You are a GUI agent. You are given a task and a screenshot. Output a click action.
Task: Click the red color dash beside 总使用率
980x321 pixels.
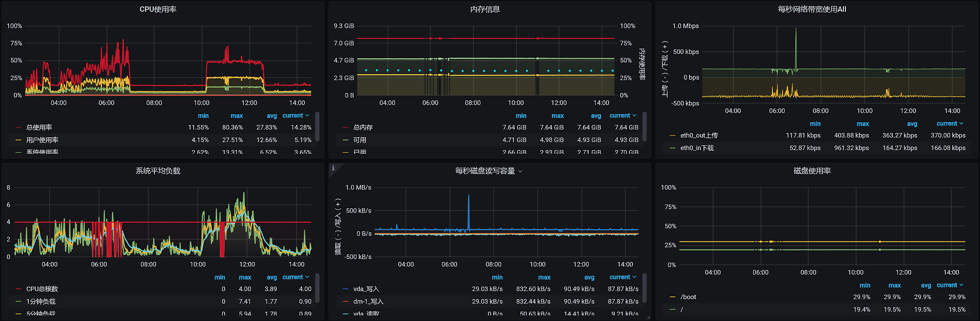pos(19,128)
